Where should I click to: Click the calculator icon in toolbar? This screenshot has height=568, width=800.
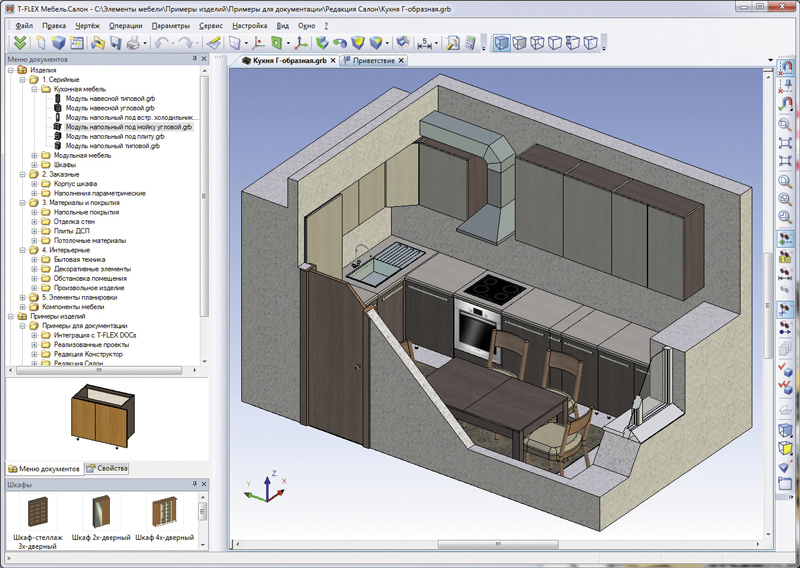pyautogui.click(x=470, y=43)
